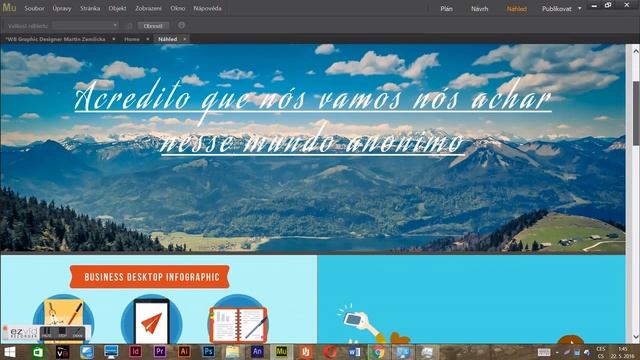Click the Adobe Muse Mu logo
Image resolution: width=640 pixels, height=360 pixels.
point(9,8)
